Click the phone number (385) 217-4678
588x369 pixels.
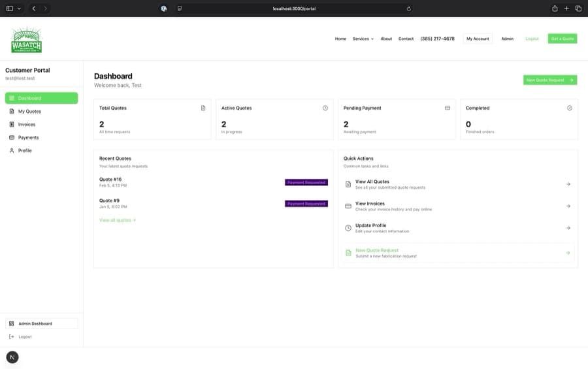point(437,39)
